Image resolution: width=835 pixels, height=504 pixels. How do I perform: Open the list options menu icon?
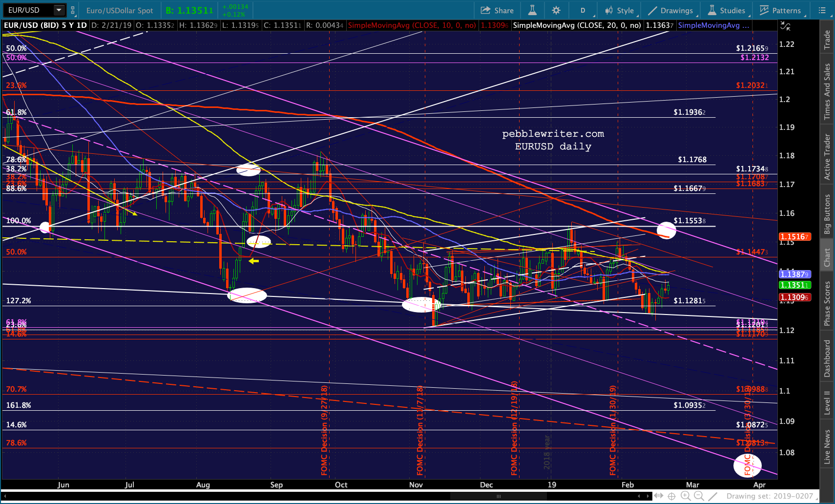[822, 10]
